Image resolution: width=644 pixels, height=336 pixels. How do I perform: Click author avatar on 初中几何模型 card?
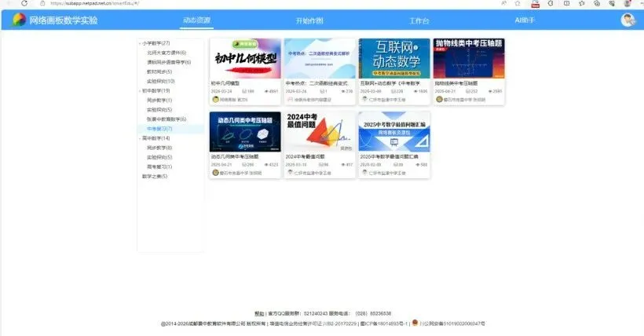click(x=215, y=100)
